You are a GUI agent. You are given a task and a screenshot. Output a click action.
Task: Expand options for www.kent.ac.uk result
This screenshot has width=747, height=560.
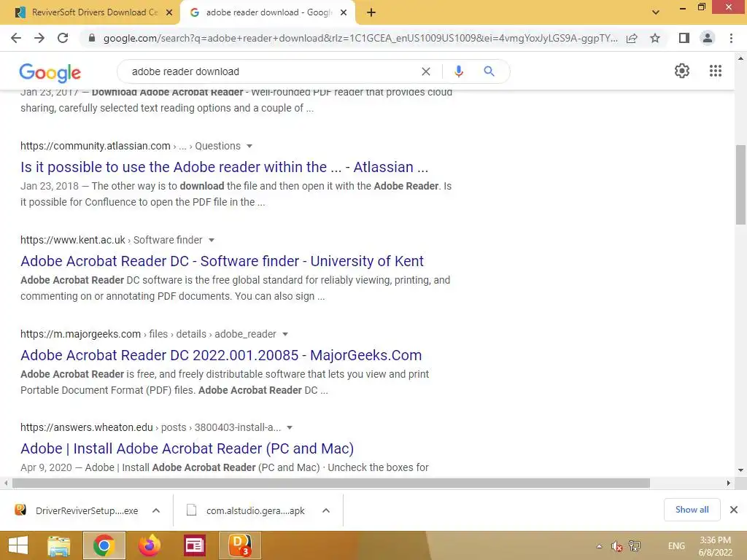click(212, 240)
